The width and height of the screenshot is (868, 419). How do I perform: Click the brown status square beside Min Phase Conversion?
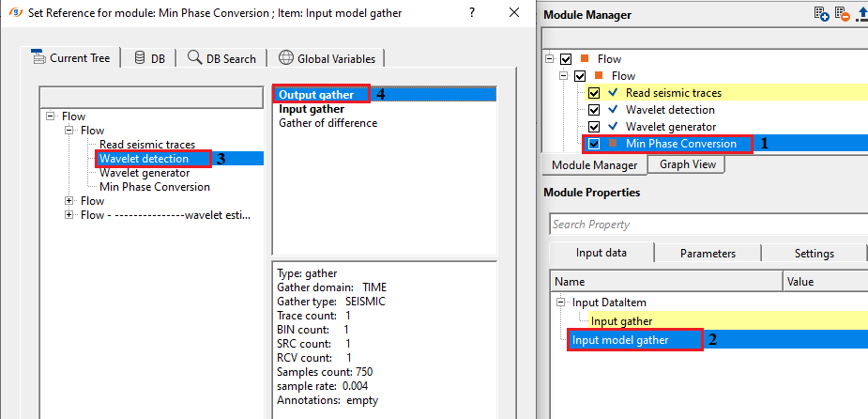[x=612, y=144]
